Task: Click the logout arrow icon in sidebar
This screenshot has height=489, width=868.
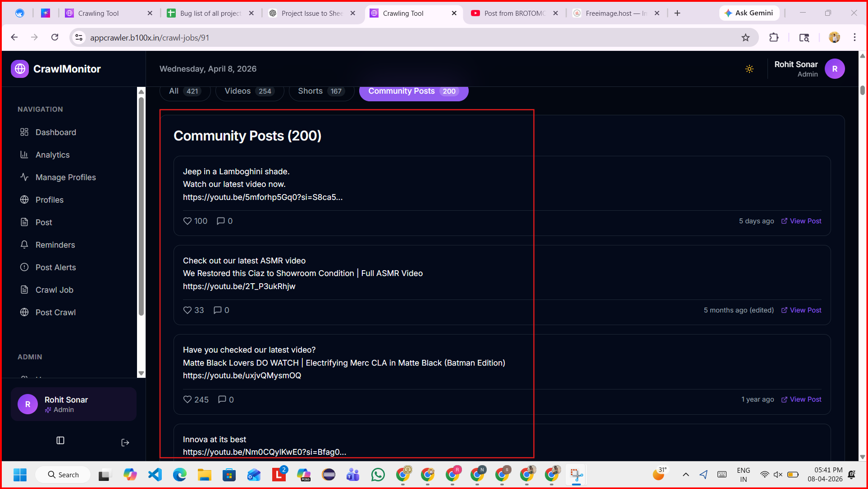Action: tap(125, 443)
